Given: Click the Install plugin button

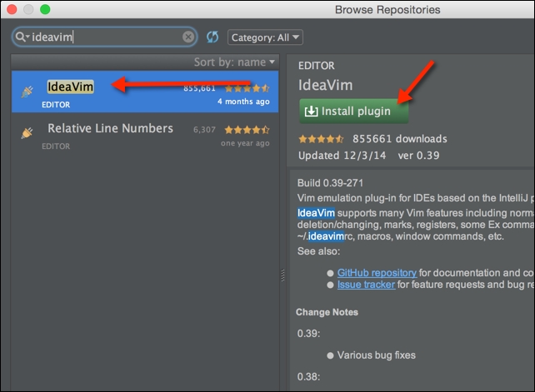Looking at the screenshot, I should (x=353, y=112).
